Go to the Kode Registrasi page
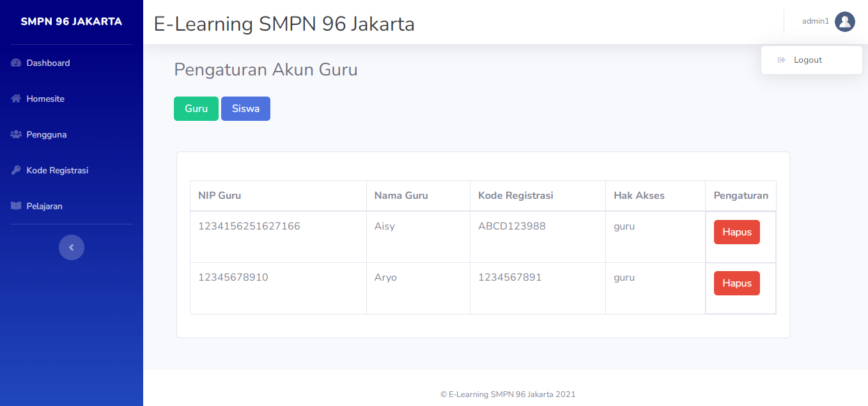868x406 pixels. [x=57, y=171]
